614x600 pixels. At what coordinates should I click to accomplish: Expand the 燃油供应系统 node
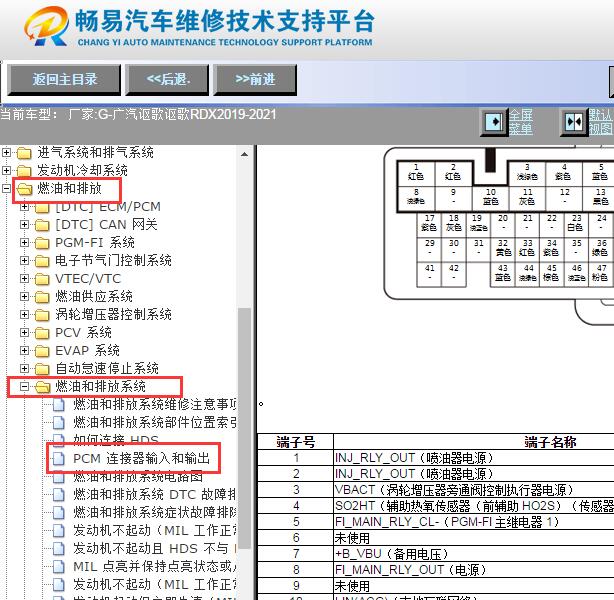[x=24, y=296]
